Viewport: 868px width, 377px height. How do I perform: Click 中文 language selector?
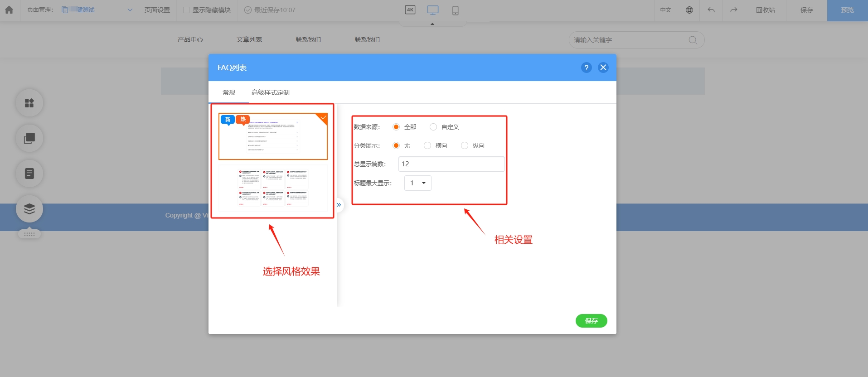coord(666,10)
